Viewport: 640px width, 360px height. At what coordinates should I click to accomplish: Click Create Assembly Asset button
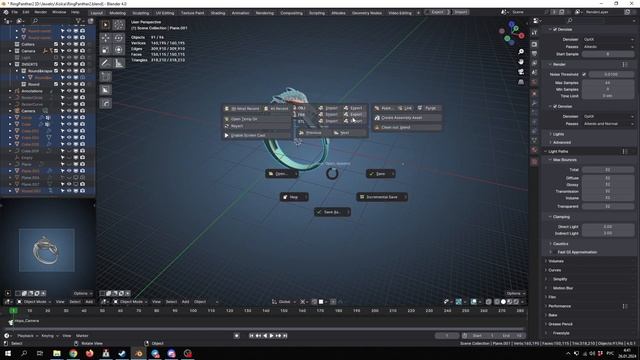[407, 118]
